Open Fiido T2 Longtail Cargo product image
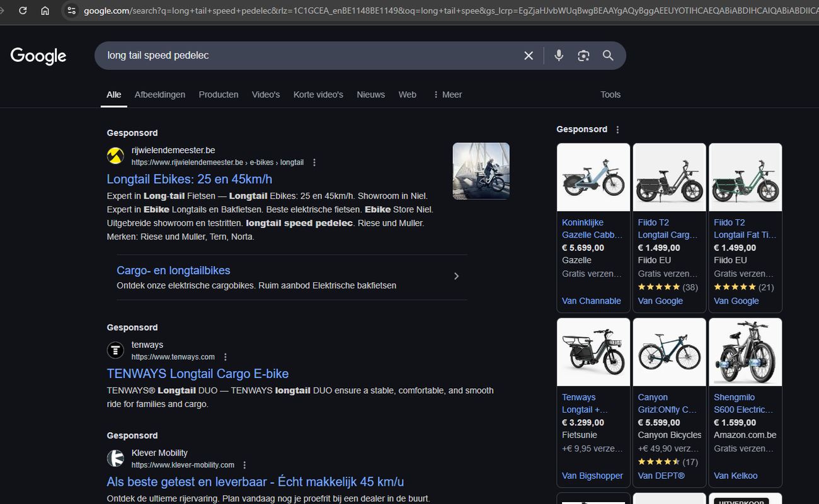Screen dimensions: 819x504 pyautogui.click(x=669, y=178)
